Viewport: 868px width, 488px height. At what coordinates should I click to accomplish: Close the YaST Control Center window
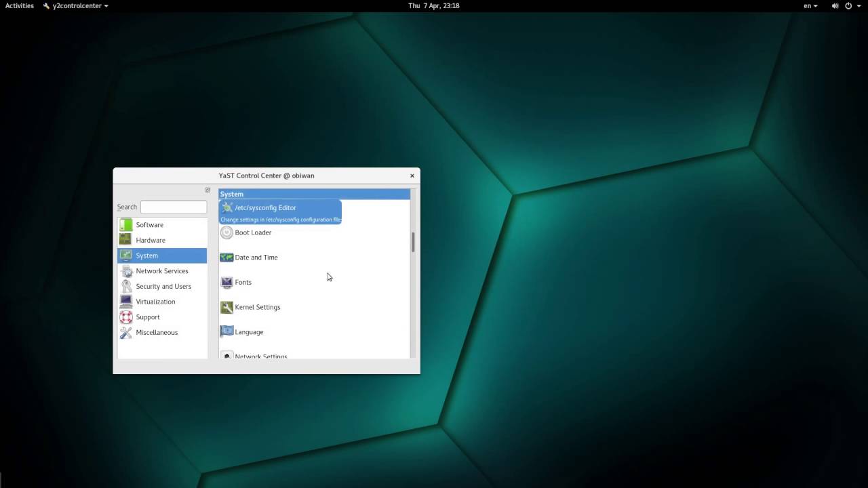[412, 176]
